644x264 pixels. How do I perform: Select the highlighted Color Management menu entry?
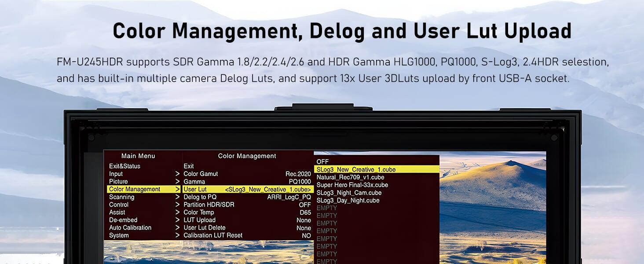pyautogui.click(x=135, y=189)
